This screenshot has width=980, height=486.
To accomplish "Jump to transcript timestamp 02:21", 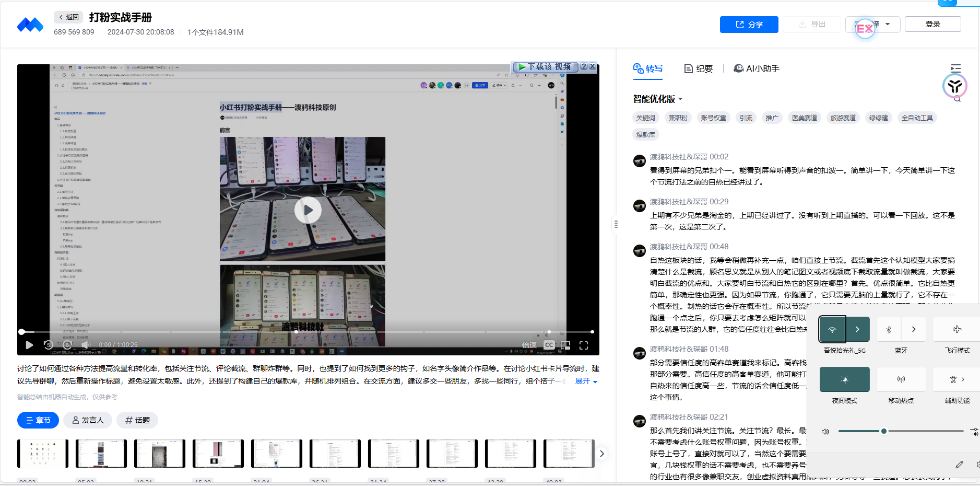I will (718, 417).
